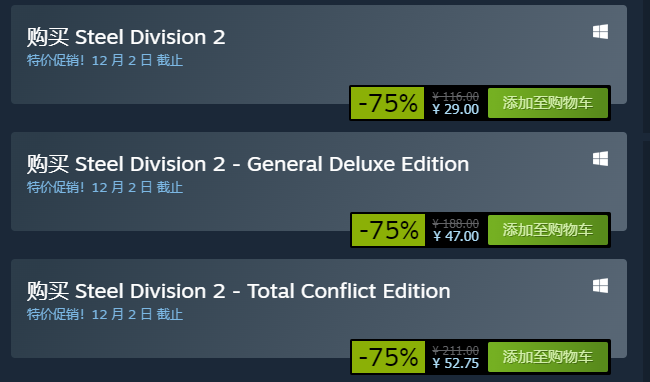
Task: Click Windows icon on Steel Division 2 box
Action: (600, 31)
